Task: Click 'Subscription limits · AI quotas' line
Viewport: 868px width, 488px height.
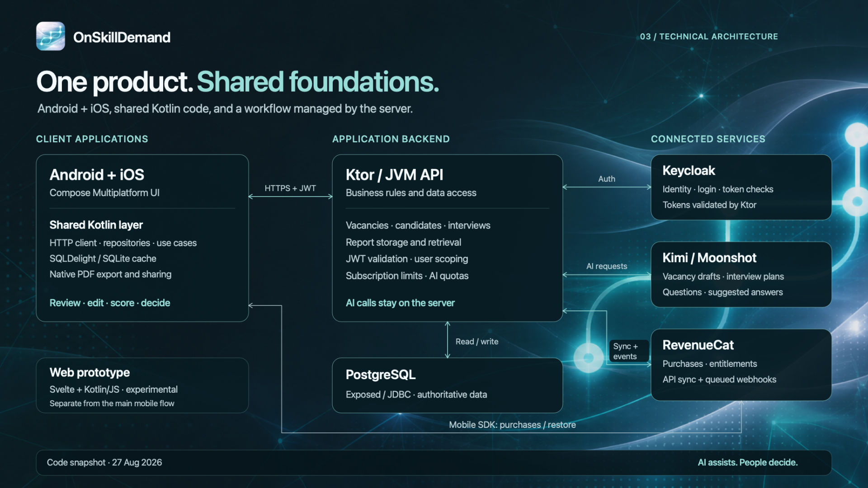Action: 407,276
